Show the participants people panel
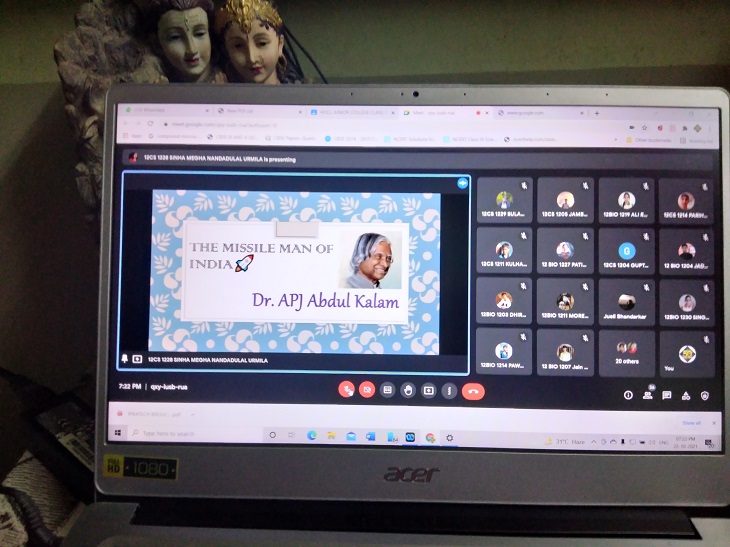730x547 pixels. (x=648, y=395)
